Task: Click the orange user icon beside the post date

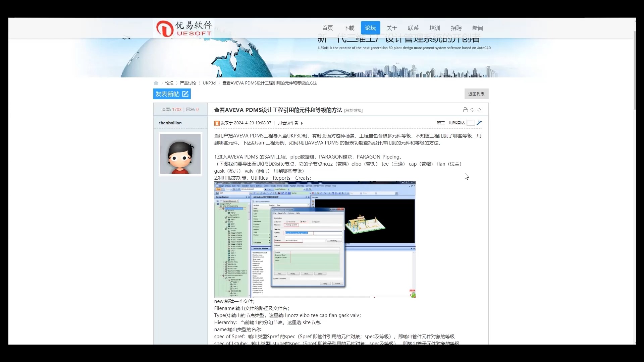Action: [217, 123]
